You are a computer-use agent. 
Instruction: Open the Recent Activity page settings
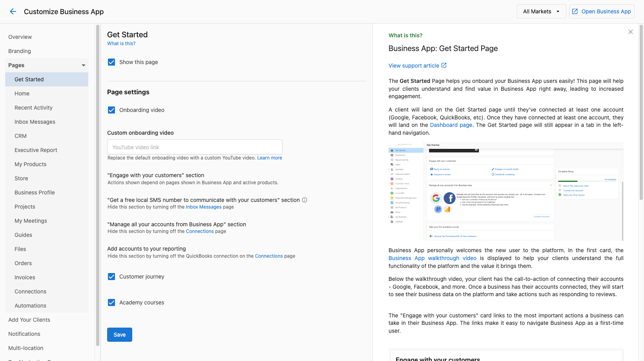(47, 108)
